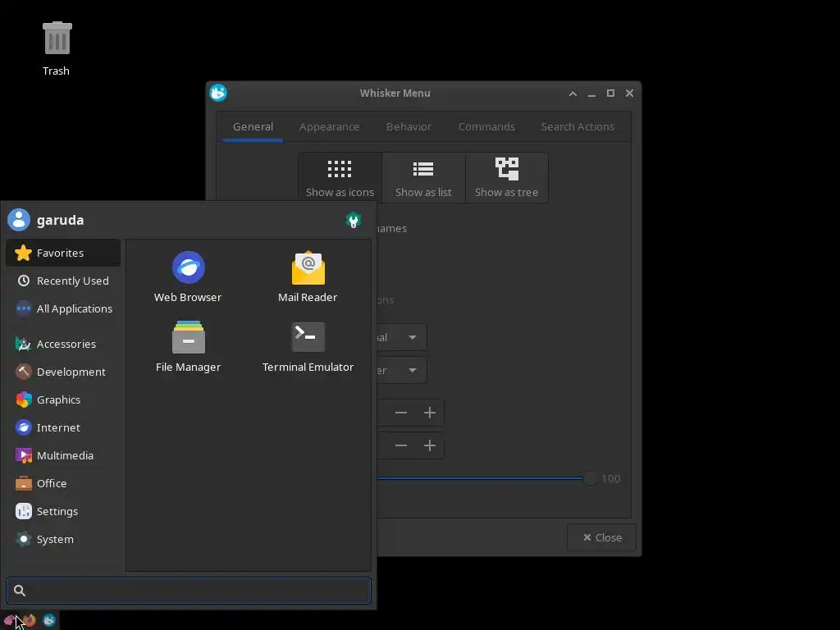Image resolution: width=840 pixels, height=630 pixels.
Task: Switch to the General tab
Action: pos(253,127)
